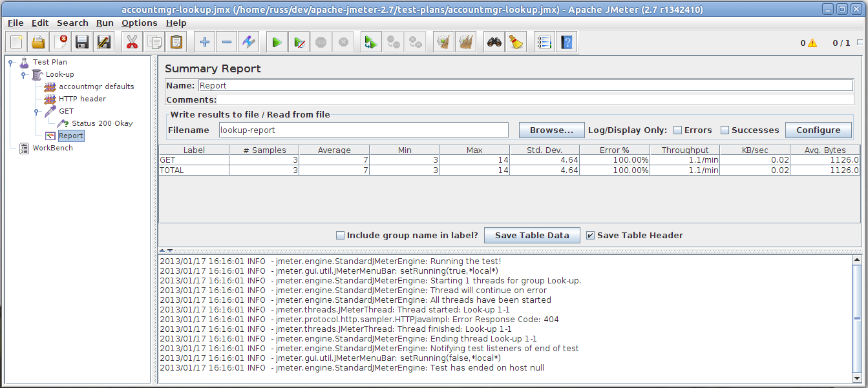868x388 pixels.
Task: Create a new test plan with toolbar icon
Action: pyautogui.click(x=16, y=43)
